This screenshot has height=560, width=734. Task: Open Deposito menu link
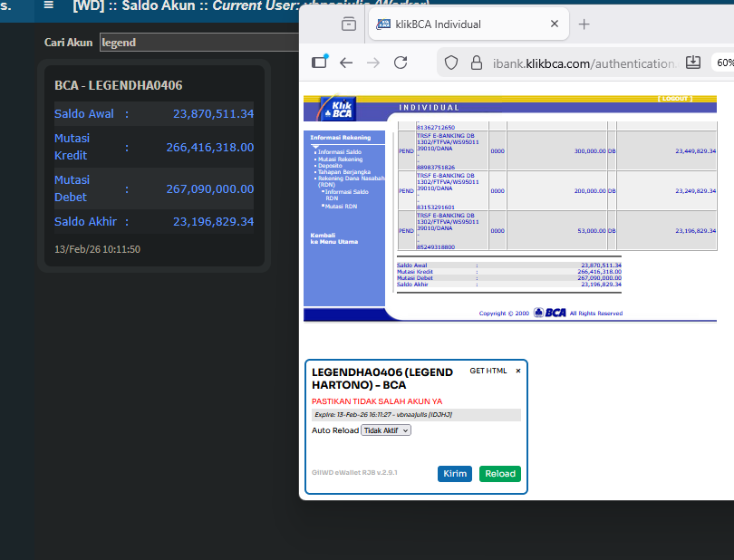tap(330, 166)
